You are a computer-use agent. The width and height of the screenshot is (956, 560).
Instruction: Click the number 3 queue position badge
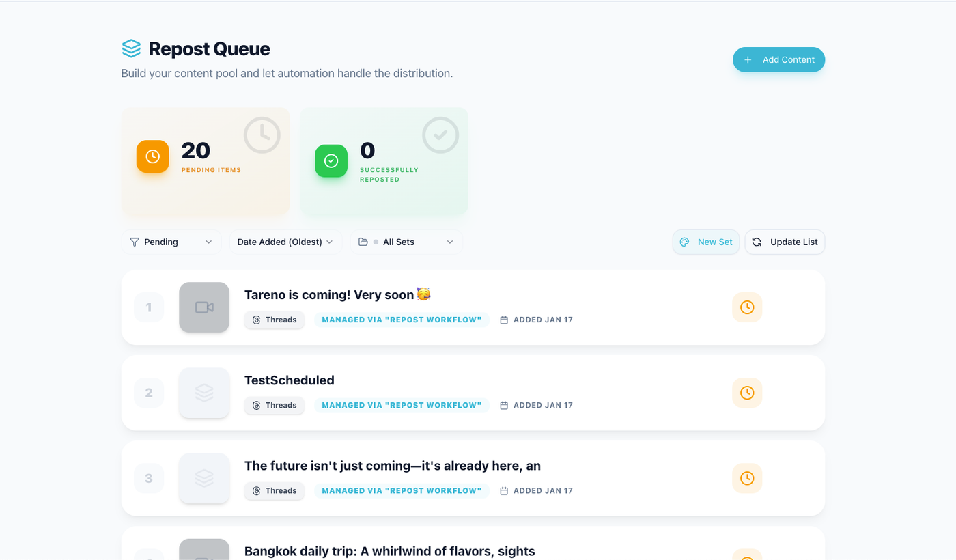pos(149,478)
